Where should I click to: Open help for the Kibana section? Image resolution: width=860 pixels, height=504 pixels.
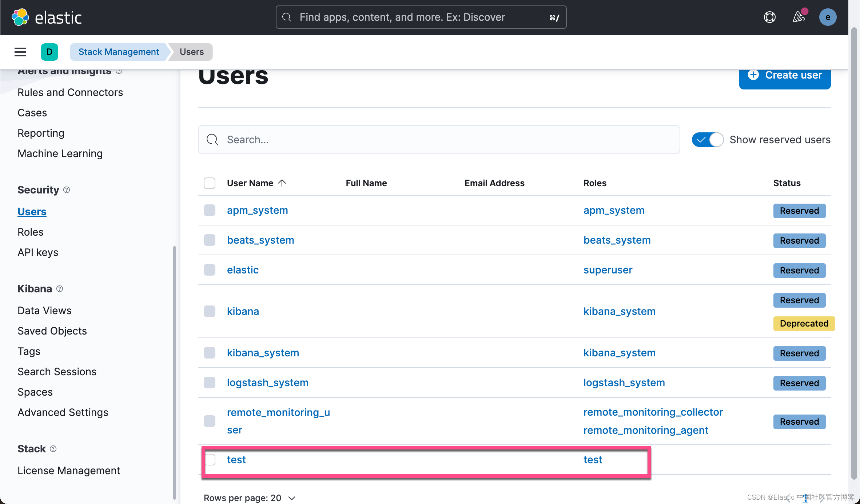[x=60, y=289]
